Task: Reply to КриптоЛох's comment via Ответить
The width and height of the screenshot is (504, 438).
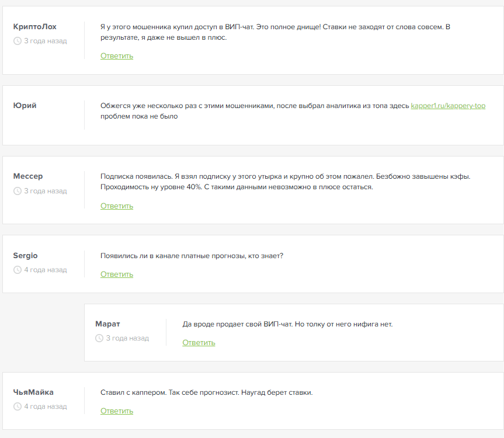Action: [117, 56]
